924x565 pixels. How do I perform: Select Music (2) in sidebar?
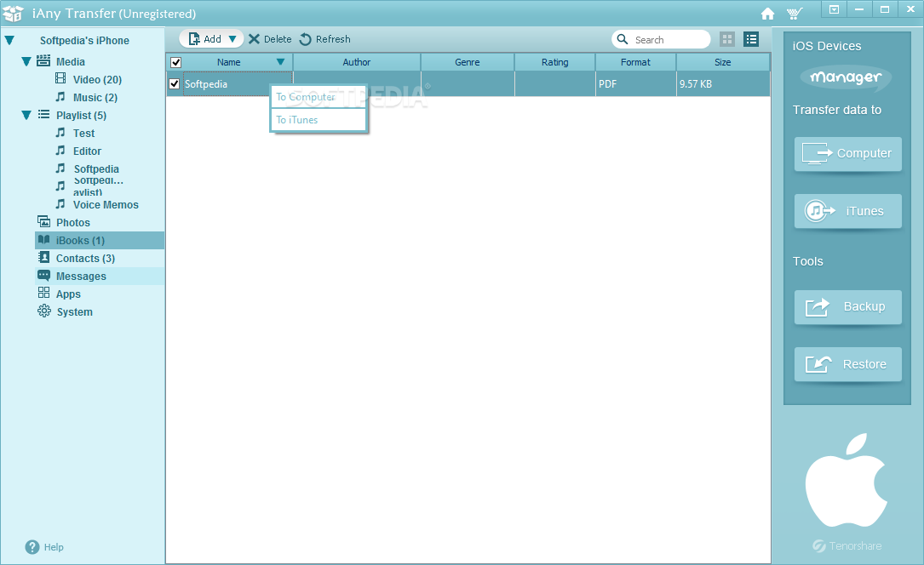(x=95, y=98)
